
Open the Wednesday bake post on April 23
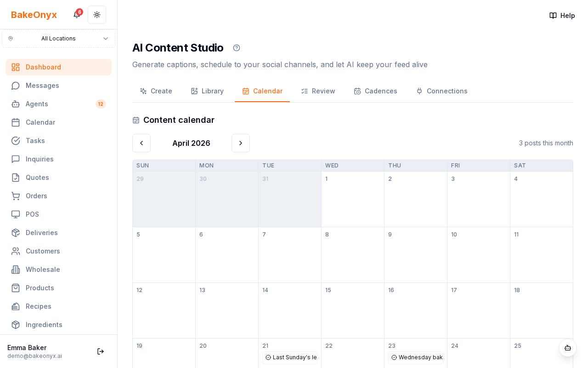coord(416,357)
